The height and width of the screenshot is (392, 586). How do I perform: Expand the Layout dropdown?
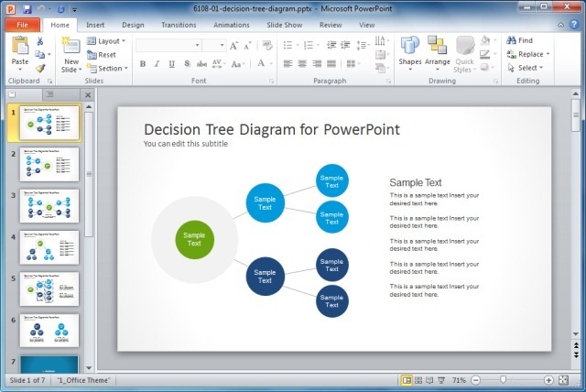tap(109, 41)
